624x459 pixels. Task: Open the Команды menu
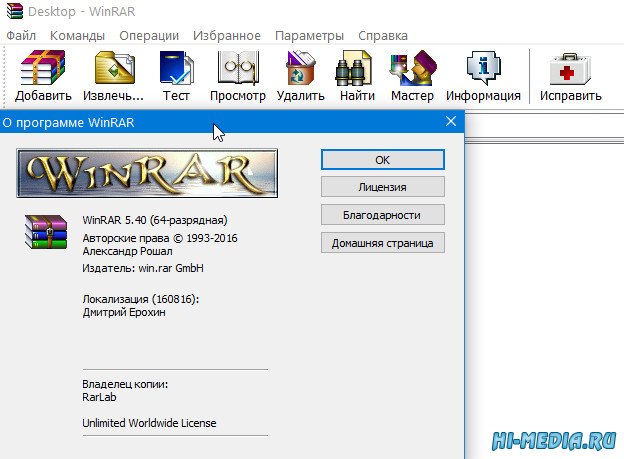pyautogui.click(x=77, y=35)
